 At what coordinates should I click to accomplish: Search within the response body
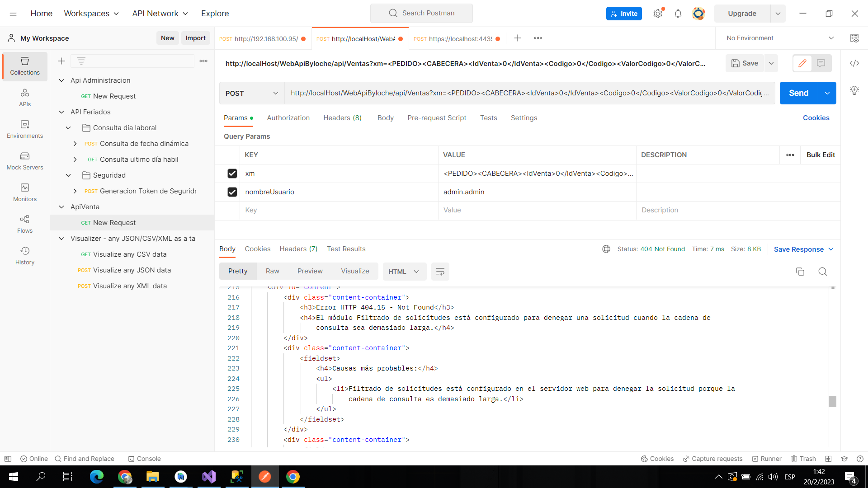tap(823, 272)
